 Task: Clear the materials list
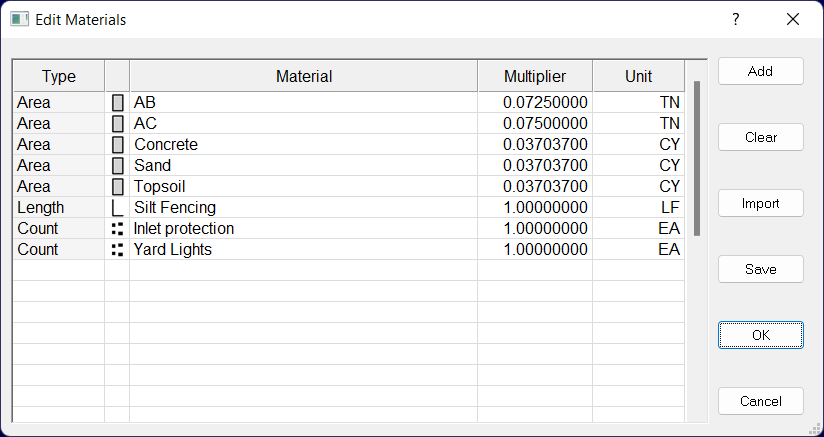760,138
